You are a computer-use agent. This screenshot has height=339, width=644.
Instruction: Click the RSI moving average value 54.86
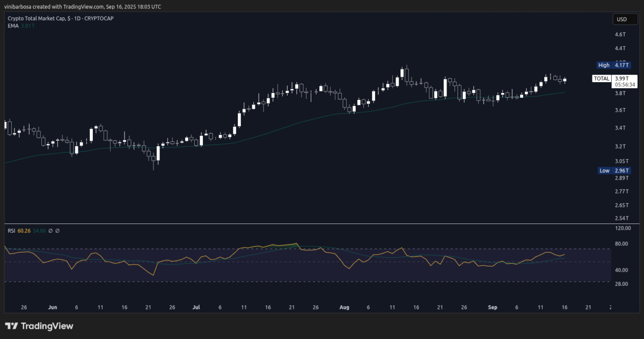coord(39,230)
